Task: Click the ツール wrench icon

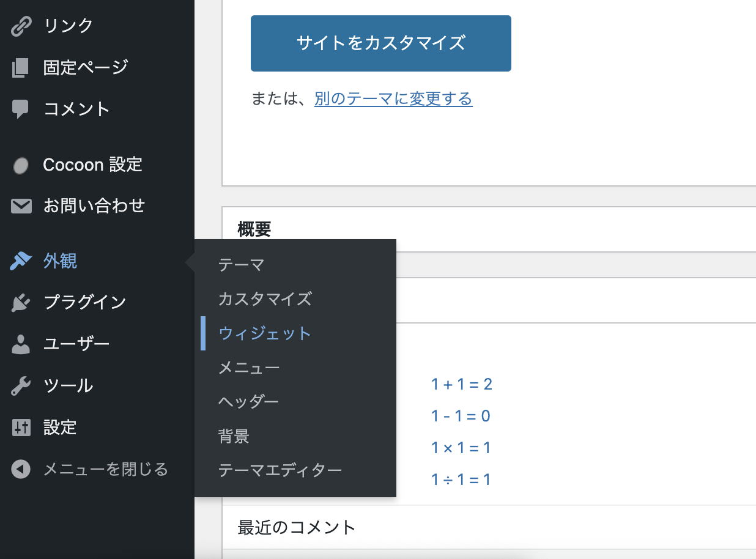Action: (x=21, y=386)
